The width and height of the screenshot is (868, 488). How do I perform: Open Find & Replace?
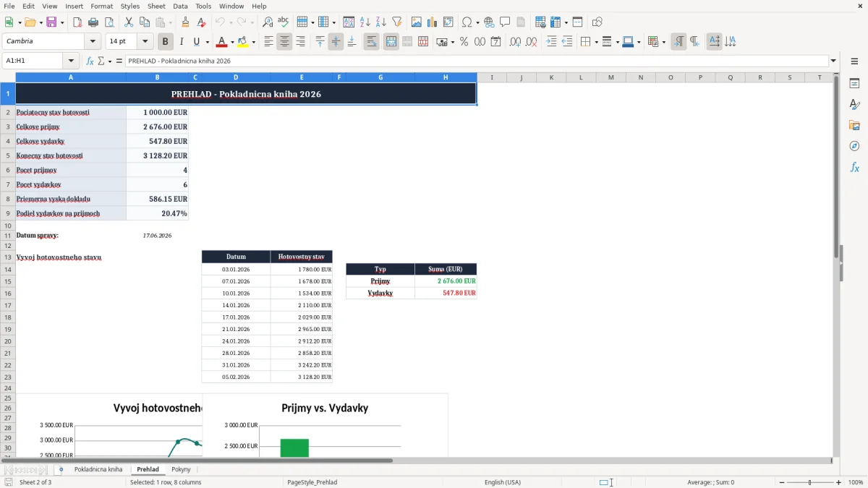pos(268,22)
